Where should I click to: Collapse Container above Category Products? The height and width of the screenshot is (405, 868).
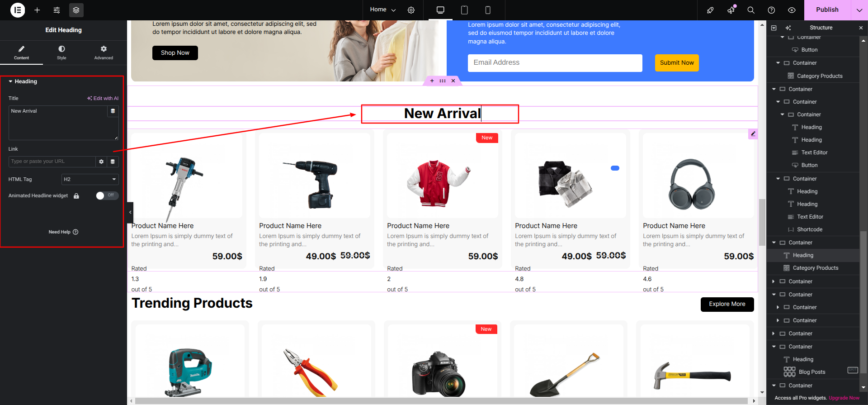coord(778,63)
